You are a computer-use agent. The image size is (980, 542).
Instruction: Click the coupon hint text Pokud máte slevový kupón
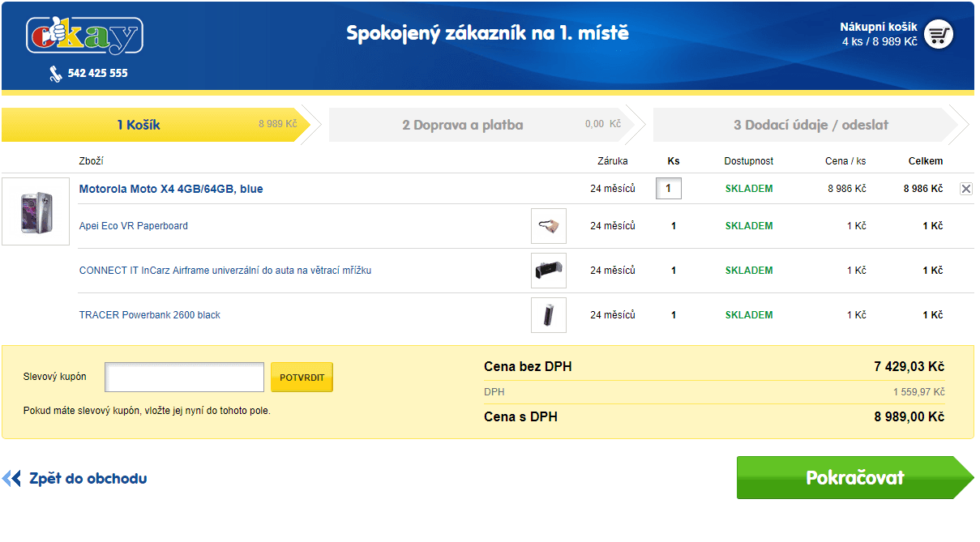point(147,411)
